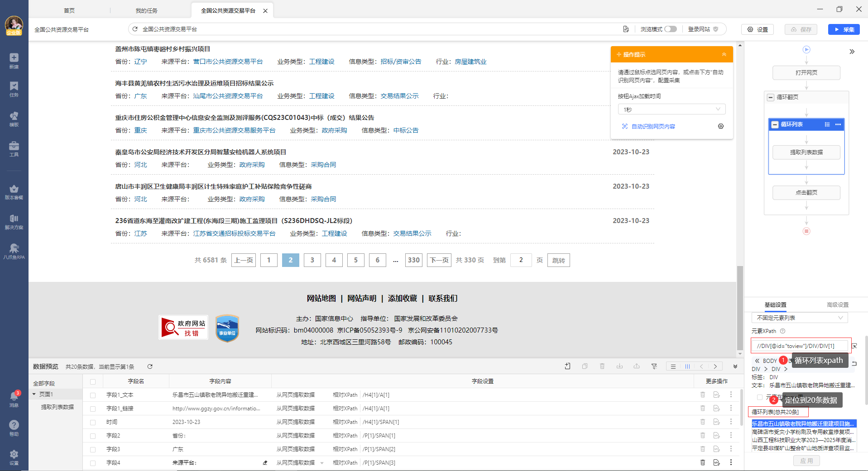Click the list icon on 循环列表 header
This screenshot has width=868, height=471.
pyautogui.click(x=827, y=124)
